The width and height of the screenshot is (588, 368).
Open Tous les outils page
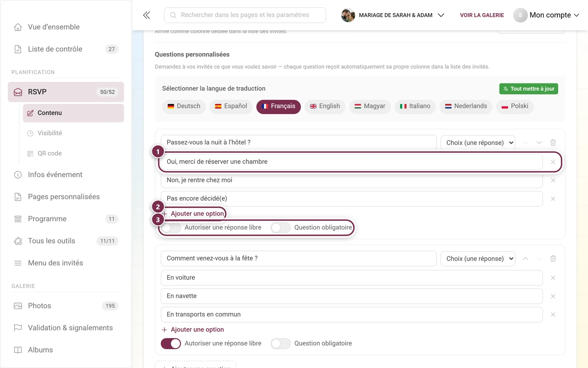(x=66, y=241)
